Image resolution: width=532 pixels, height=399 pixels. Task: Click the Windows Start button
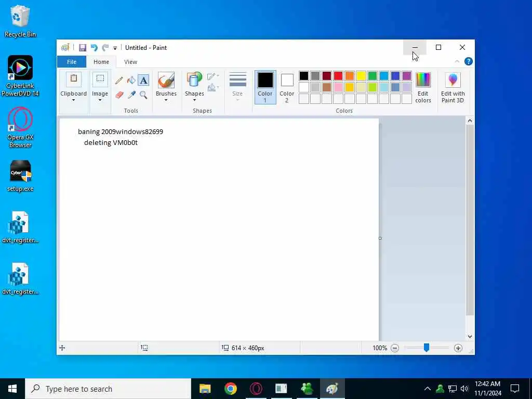pyautogui.click(x=12, y=389)
